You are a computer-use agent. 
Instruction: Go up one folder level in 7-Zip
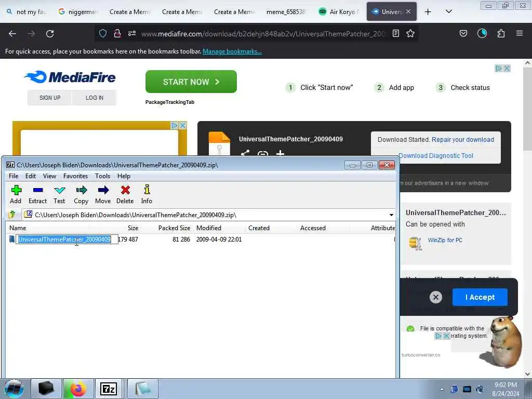click(x=12, y=215)
